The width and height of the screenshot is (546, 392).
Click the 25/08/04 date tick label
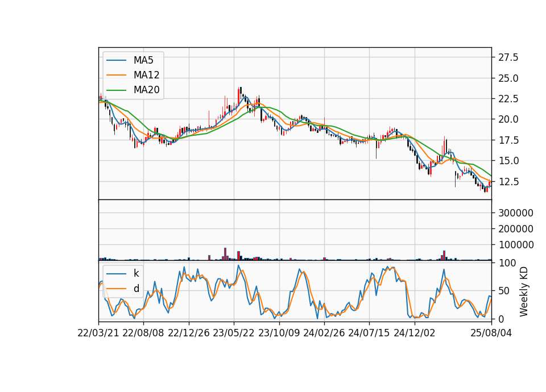point(491,333)
